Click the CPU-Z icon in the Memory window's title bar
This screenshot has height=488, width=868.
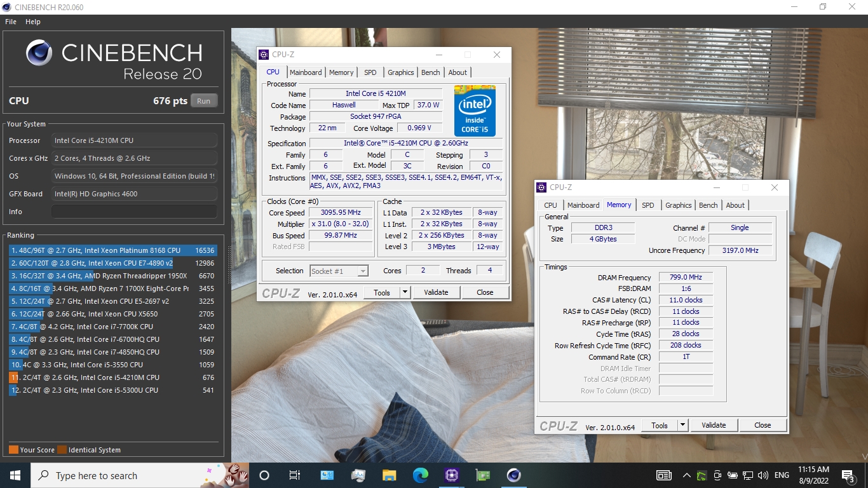click(x=541, y=187)
